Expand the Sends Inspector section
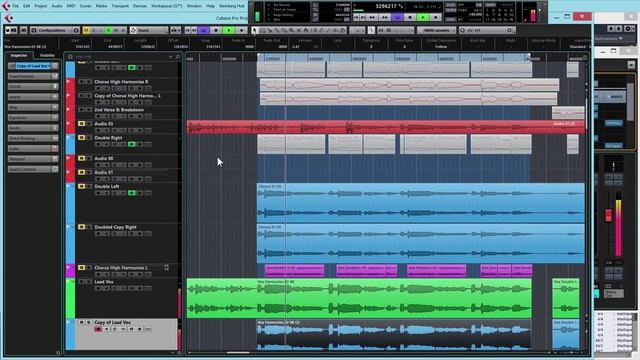The height and width of the screenshot is (360, 640). click(x=33, y=128)
